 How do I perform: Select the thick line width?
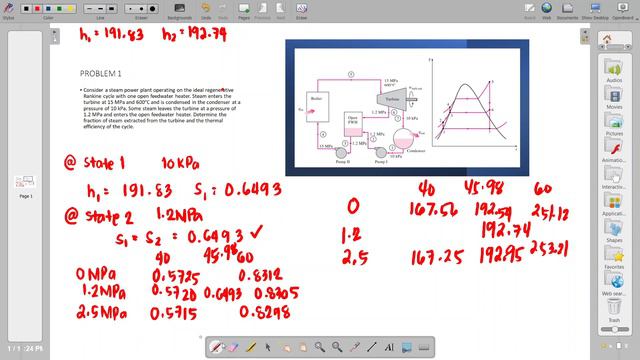[111, 8]
